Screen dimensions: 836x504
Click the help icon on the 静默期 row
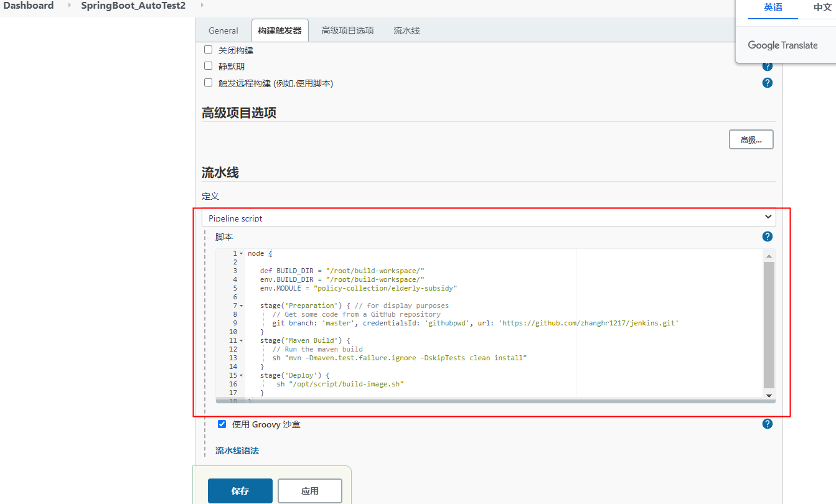[767, 65]
